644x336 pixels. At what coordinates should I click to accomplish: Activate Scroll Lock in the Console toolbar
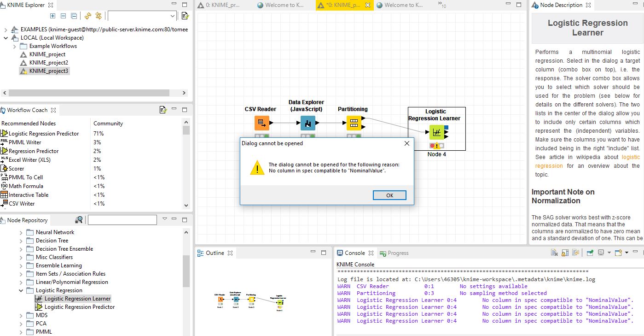tap(565, 253)
